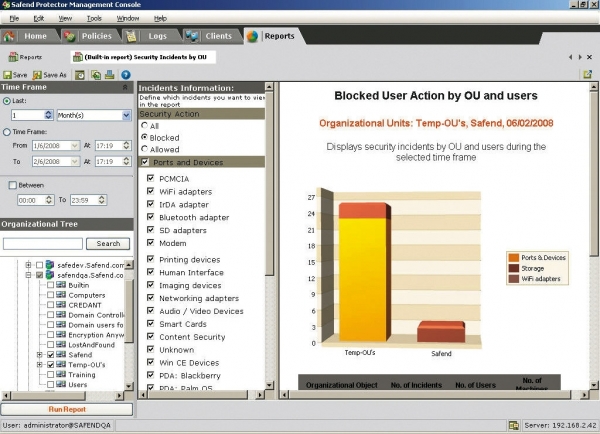Open the Tools menu
600x434 pixels.
[94, 18]
